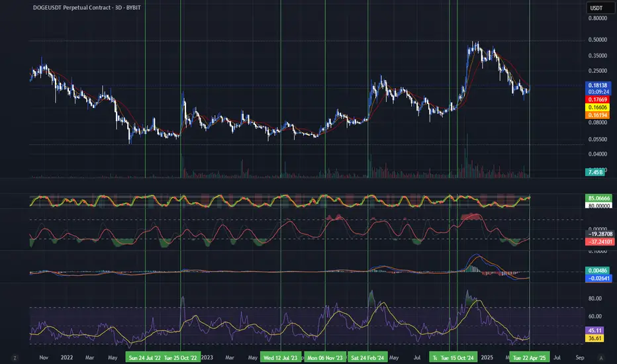The width and height of the screenshot is (617, 364).
Task: Click the orange price label 0.16194
Action: [x=598, y=115]
